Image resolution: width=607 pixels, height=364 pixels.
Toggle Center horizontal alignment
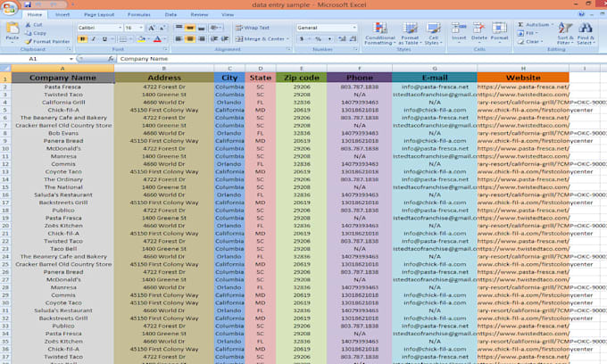(190, 38)
